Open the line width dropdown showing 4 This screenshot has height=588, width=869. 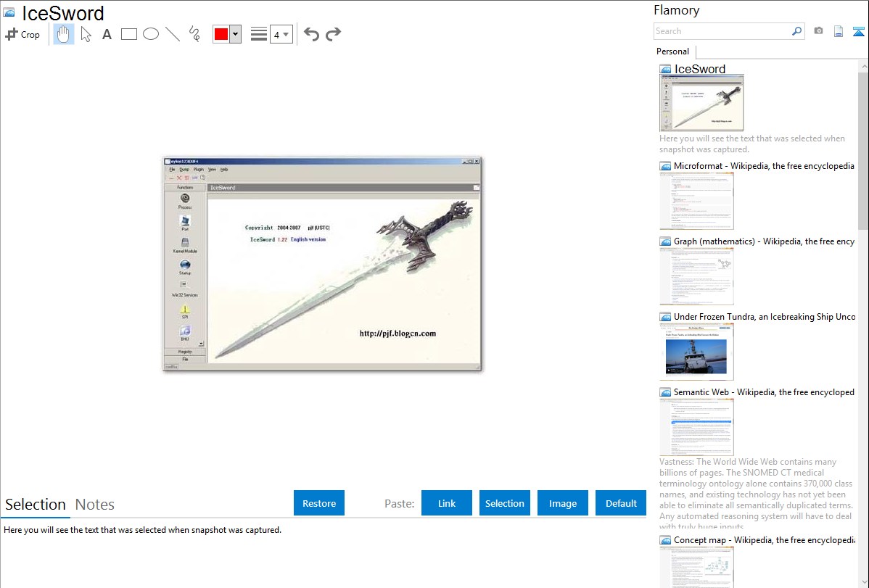click(x=281, y=34)
